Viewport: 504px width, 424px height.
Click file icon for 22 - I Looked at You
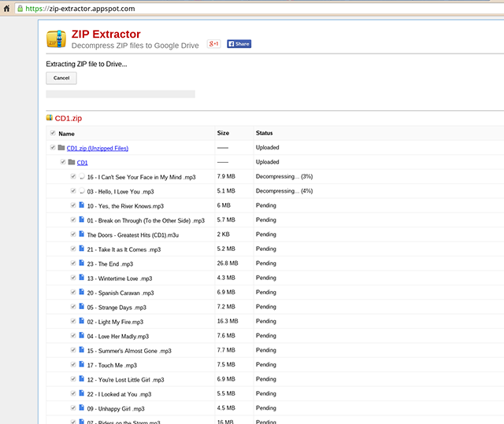click(82, 393)
